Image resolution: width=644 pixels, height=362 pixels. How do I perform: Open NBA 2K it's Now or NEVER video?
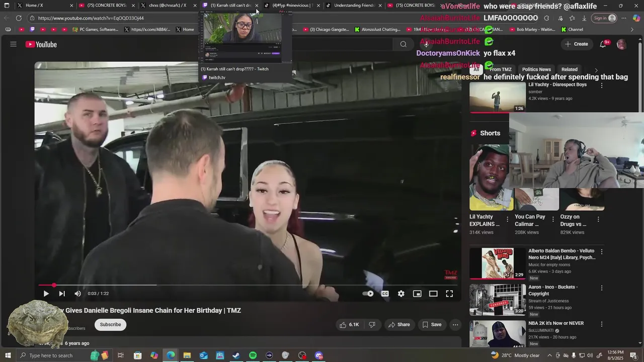pyautogui.click(x=498, y=333)
